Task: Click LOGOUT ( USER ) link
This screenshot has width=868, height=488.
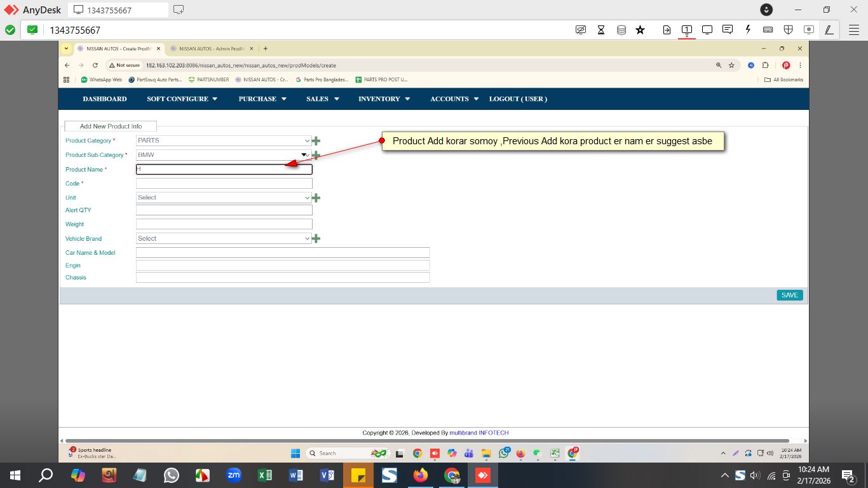Action: point(518,99)
